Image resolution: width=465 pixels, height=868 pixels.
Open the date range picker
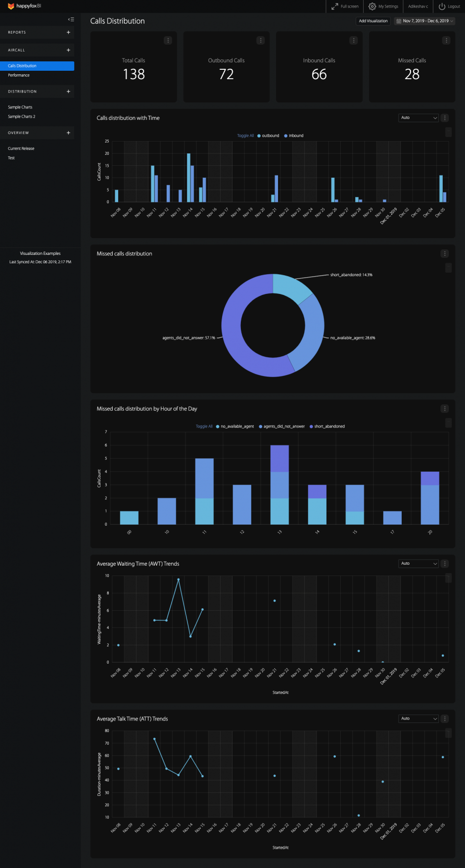(x=425, y=21)
